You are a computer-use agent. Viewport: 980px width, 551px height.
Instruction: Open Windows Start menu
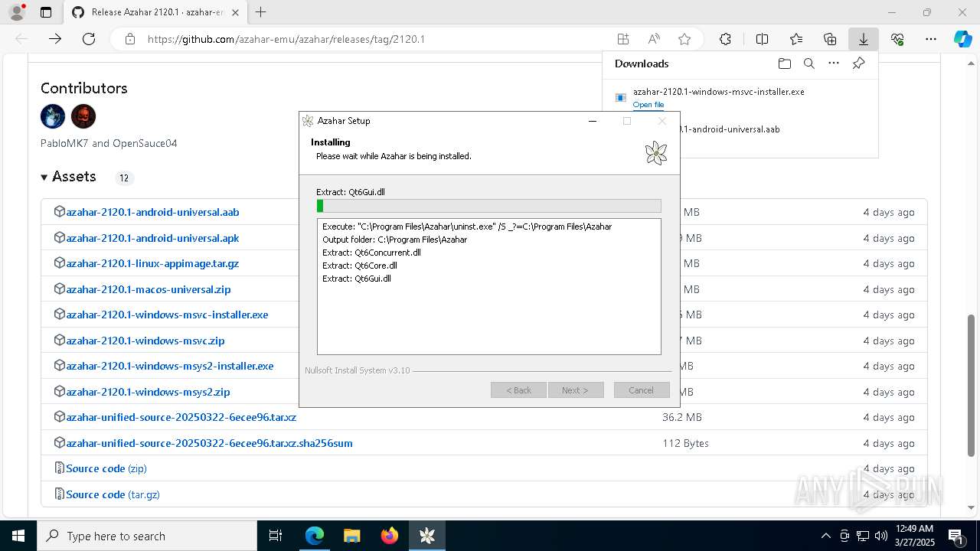(18, 536)
